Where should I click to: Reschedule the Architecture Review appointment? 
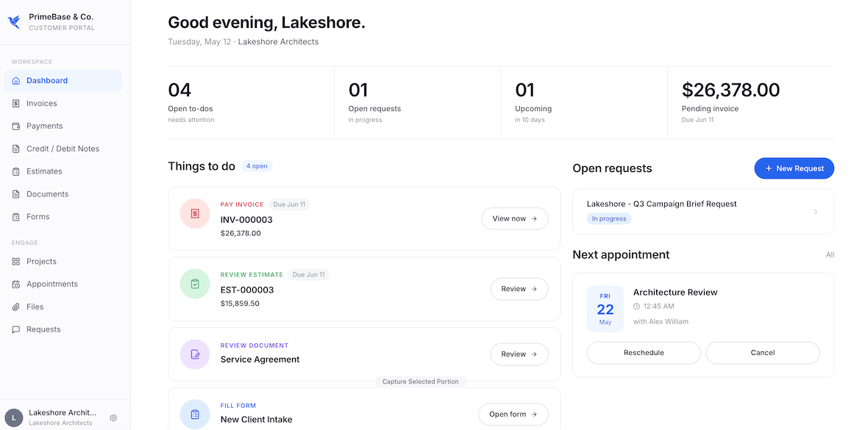[x=644, y=353]
